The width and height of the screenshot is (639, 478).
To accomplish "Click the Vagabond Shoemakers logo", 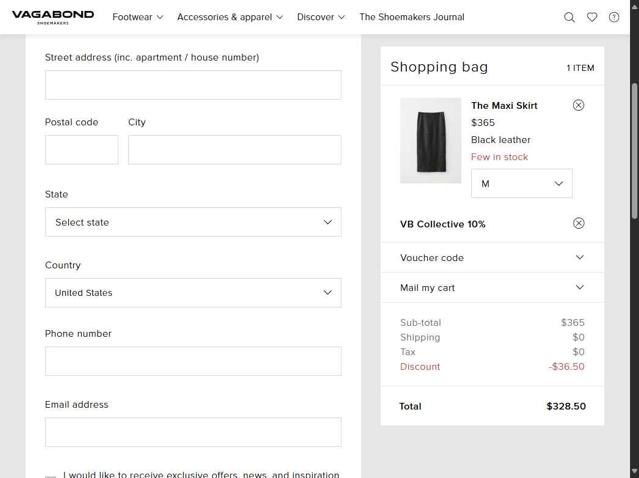I will click(x=53, y=17).
